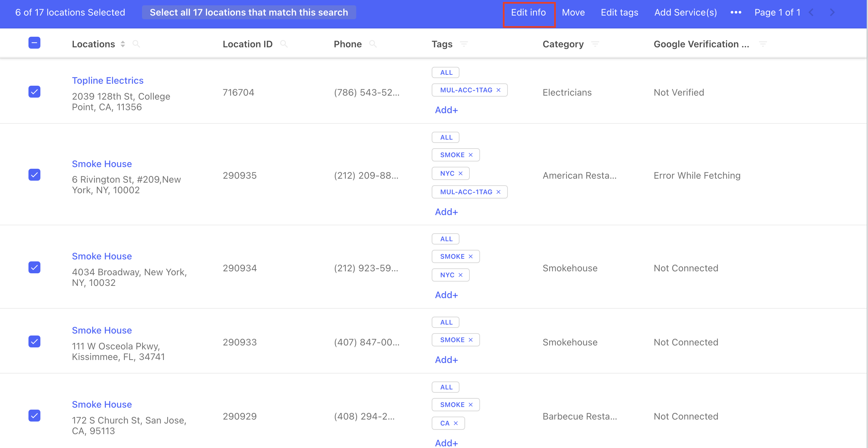
Task: Open the Category column filter
Action: click(x=595, y=44)
